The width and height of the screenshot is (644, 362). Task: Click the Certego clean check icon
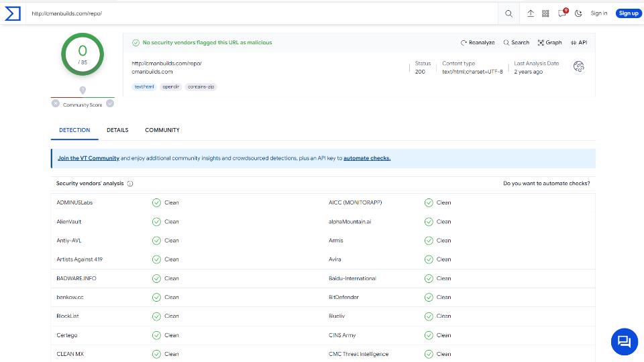(x=156, y=335)
